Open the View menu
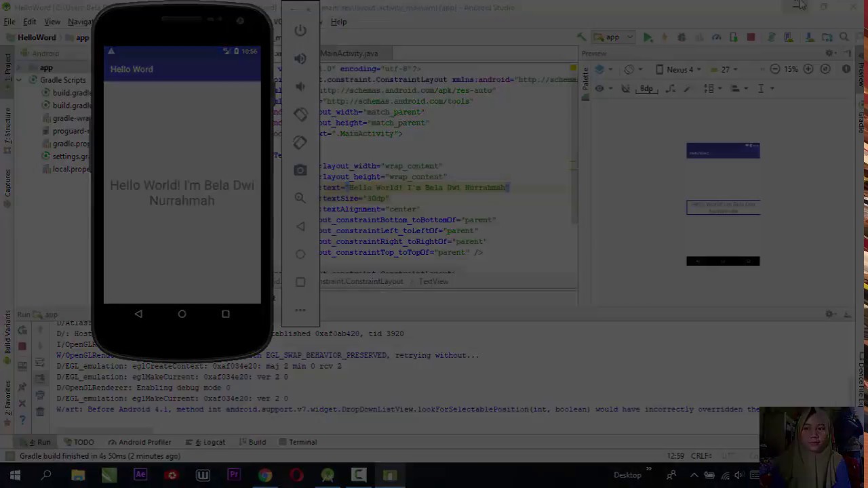This screenshot has width=868, height=488. pos(52,22)
